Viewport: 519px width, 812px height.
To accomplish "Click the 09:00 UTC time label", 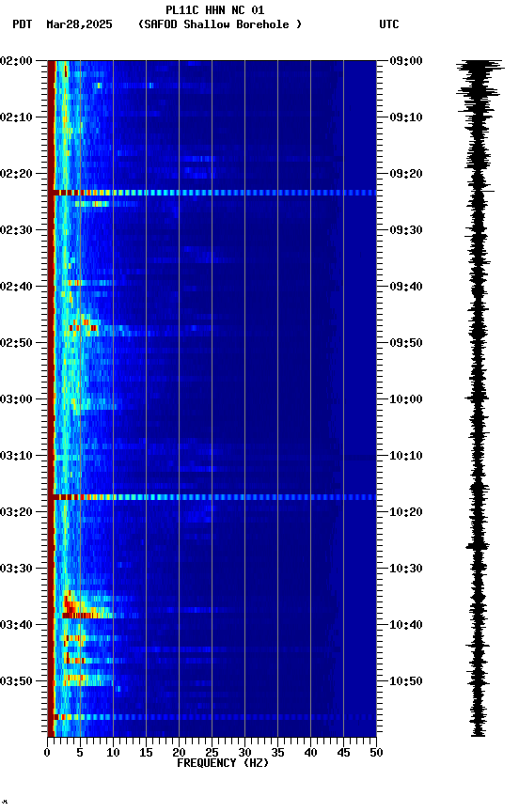I will (406, 60).
